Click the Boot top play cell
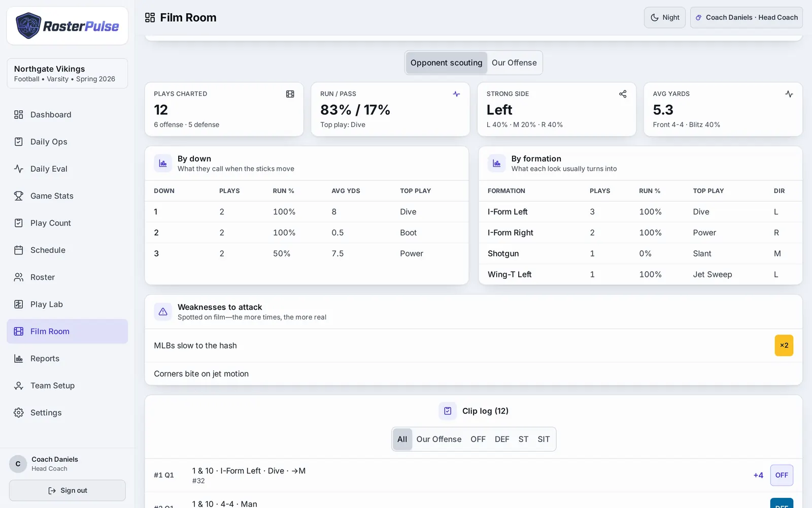Viewport: 812px width, 508px height. [408, 233]
